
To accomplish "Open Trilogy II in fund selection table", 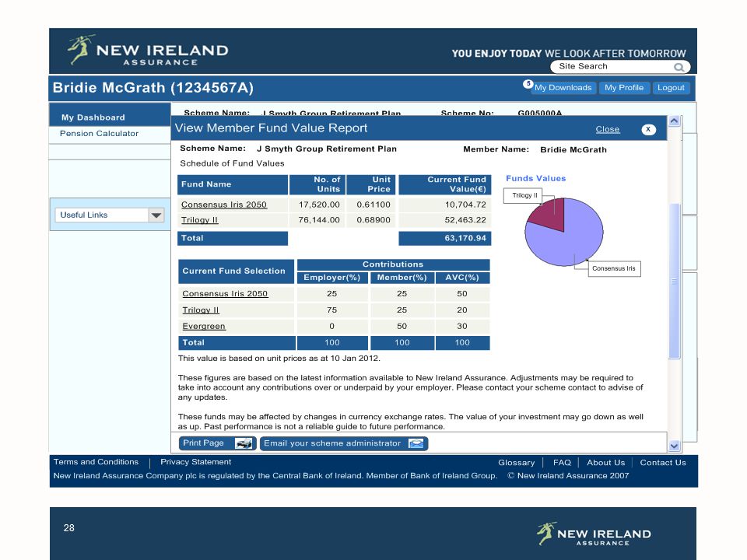I will (201, 310).
